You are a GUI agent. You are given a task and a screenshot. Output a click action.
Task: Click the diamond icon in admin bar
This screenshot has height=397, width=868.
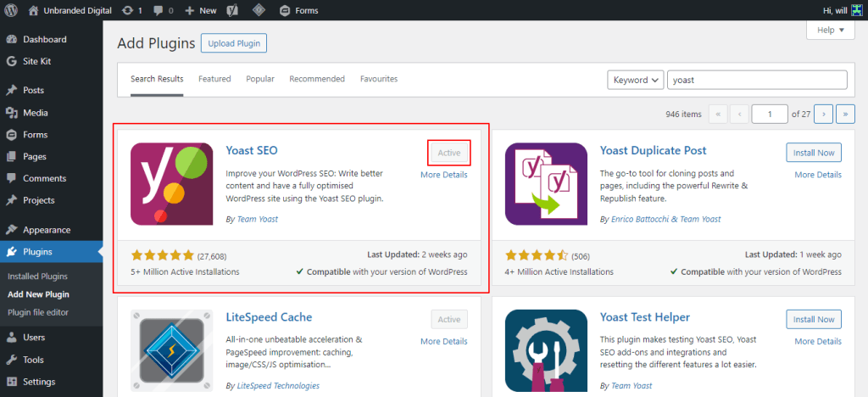point(259,10)
